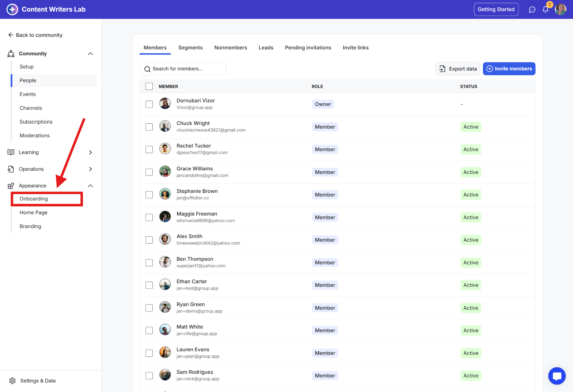Click the Invite members button
Image resolution: width=573 pixels, height=392 pixels.
click(x=509, y=69)
